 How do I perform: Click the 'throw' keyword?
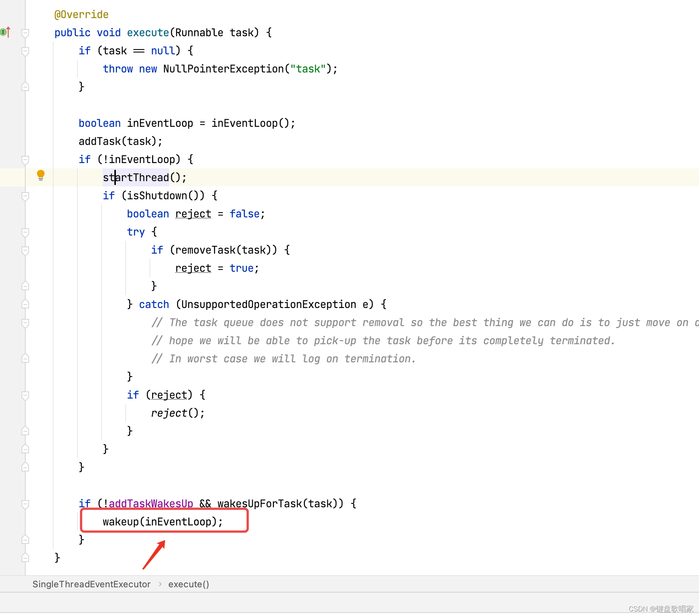[118, 69]
